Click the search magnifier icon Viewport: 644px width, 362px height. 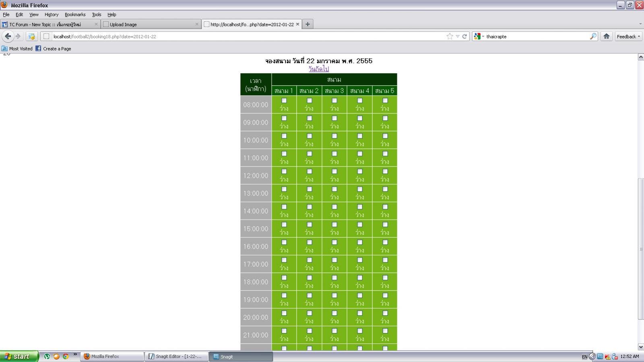[x=593, y=36]
